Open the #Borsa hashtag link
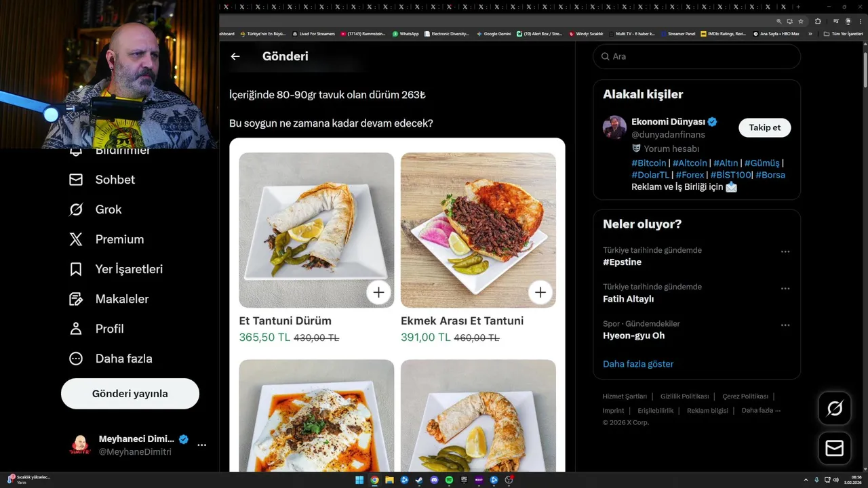This screenshot has height=488, width=868. click(x=770, y=175)
